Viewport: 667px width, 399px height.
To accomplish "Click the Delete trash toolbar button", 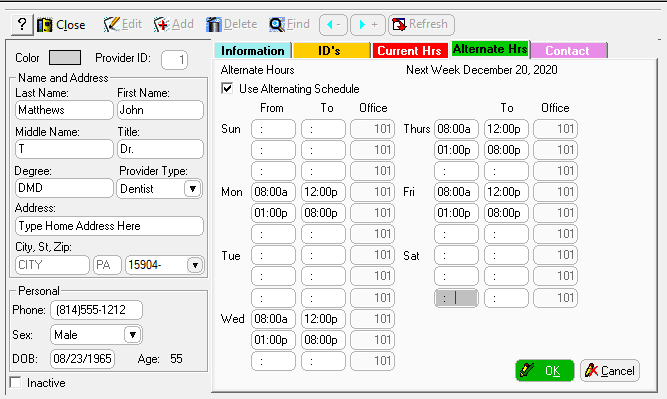I will 231,24.
